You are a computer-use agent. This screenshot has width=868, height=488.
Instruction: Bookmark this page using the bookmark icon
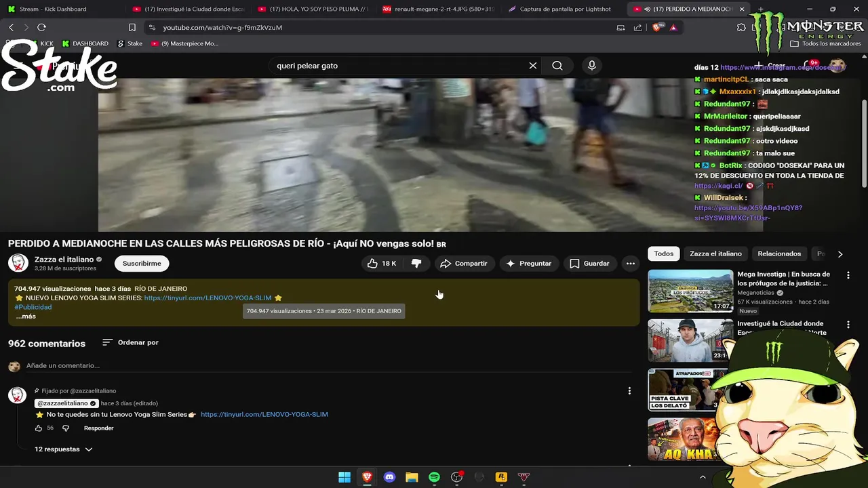point(132,27)
